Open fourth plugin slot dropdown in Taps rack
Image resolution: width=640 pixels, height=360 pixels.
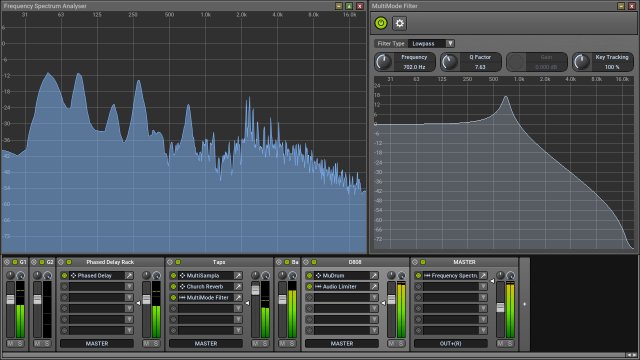(x=238, y=309)
